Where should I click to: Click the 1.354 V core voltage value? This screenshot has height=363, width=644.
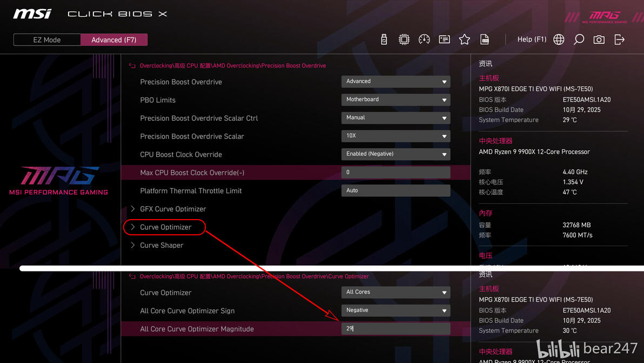click(x=573, y=182)
